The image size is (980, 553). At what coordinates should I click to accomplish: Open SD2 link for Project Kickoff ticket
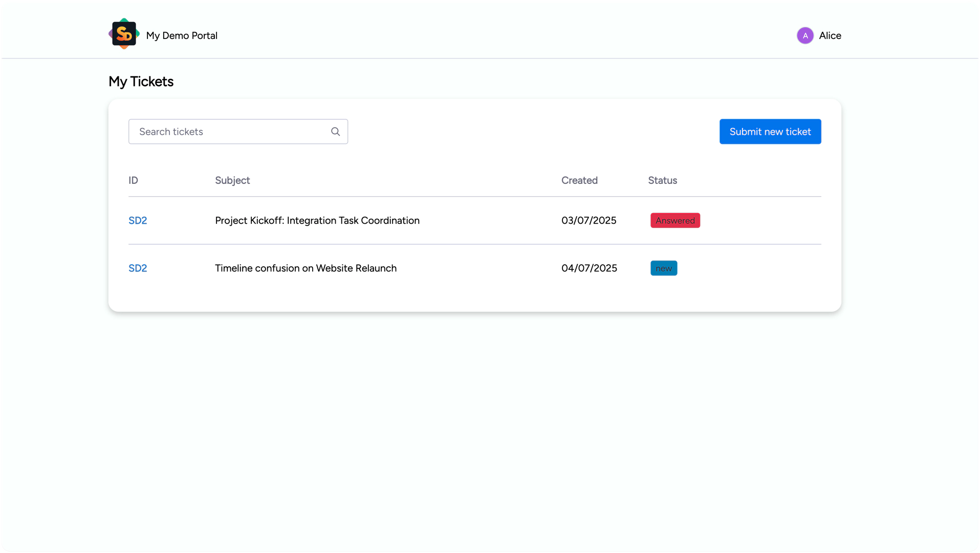(x=138, y=220)
